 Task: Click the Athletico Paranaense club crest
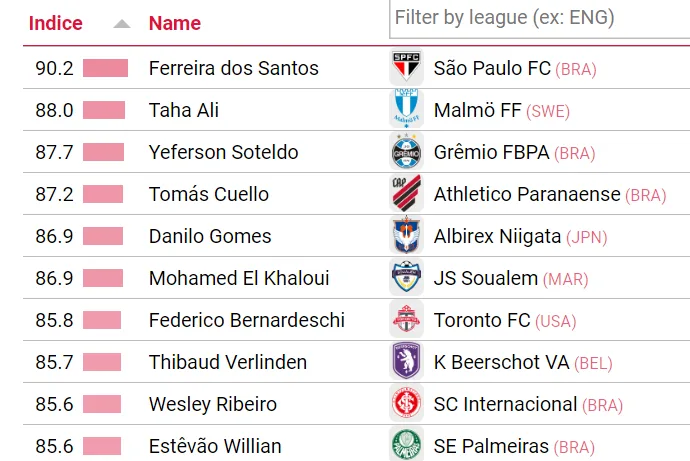coord(406,194)
